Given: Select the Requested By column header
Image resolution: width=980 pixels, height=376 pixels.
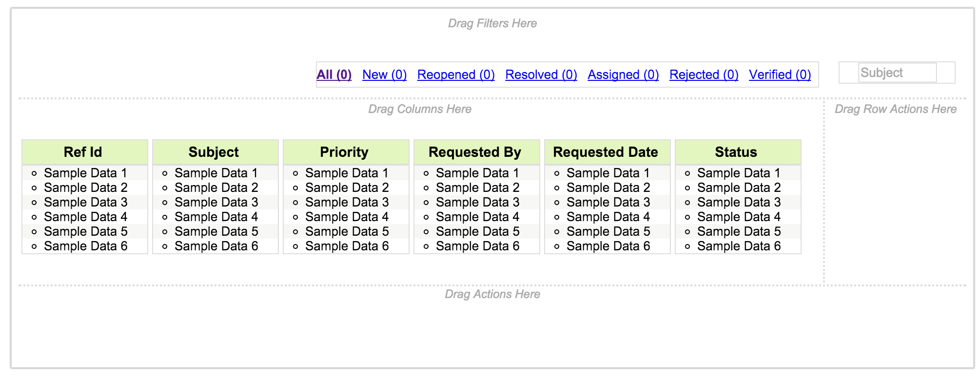Looking at the screenshot, I should coord(475,152).
